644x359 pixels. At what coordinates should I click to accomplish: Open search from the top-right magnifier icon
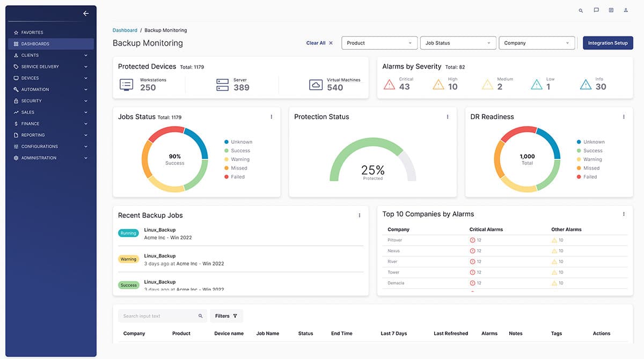pos(581,10)
